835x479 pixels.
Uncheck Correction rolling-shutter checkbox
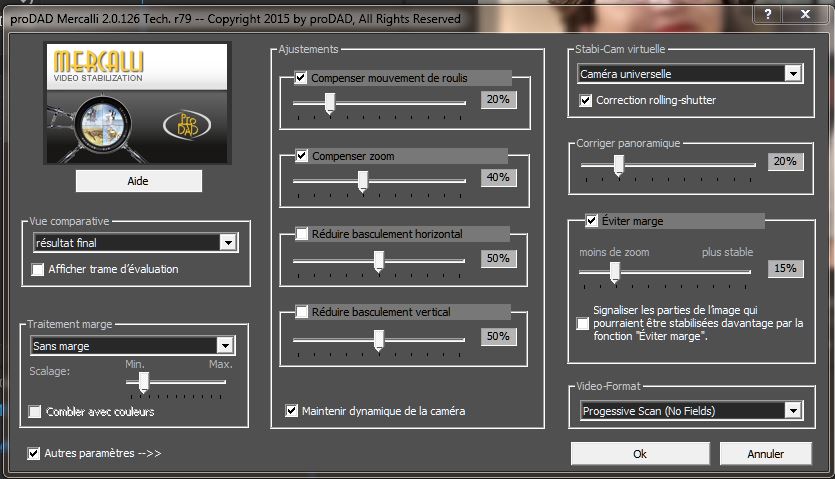tap(585, 100)
